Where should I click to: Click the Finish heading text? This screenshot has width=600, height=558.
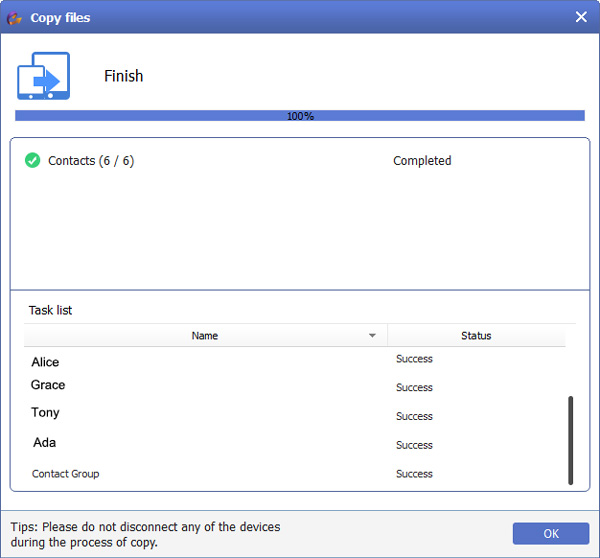coord(124,76)
